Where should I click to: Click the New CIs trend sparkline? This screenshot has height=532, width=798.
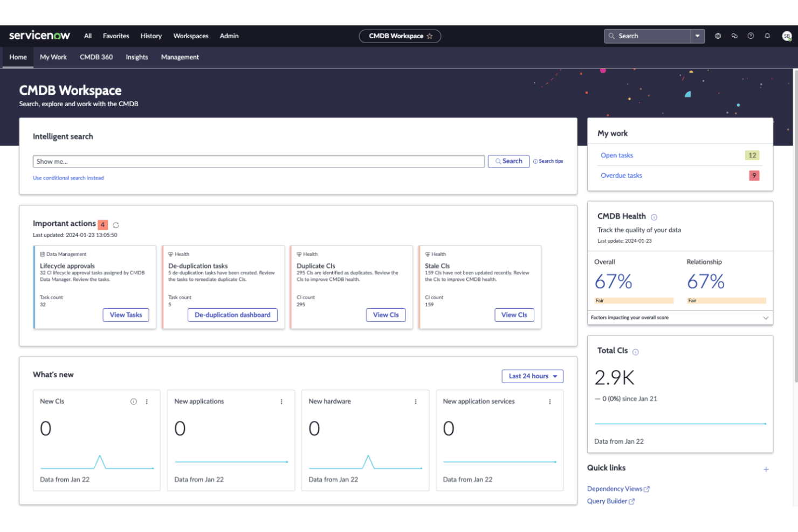click(x=97, y=462)
